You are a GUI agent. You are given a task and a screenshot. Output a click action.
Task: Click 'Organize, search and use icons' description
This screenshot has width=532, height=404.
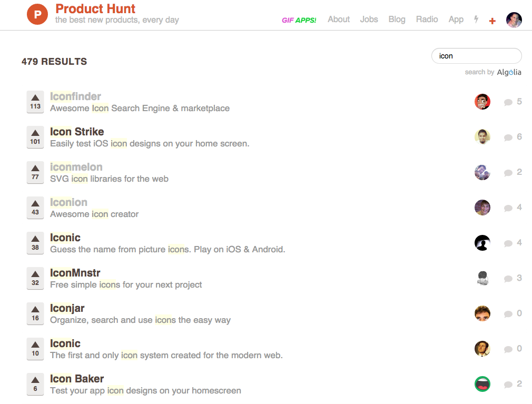140,320
